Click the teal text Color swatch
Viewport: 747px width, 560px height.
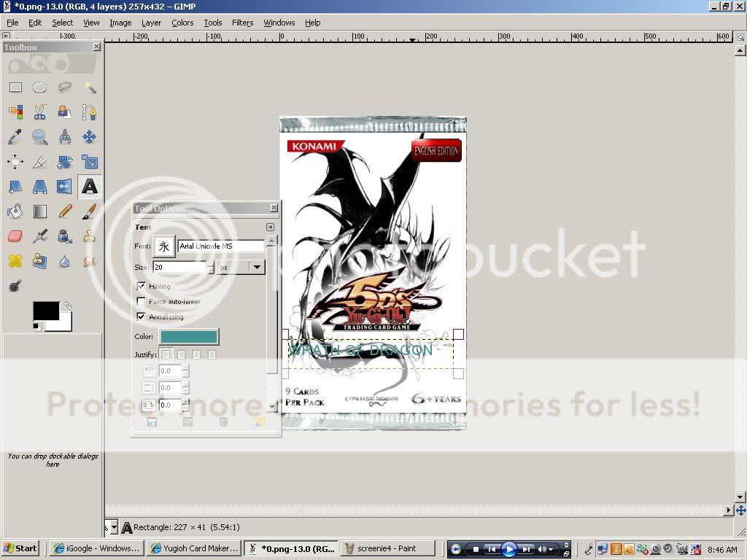[x=189, y=336]
